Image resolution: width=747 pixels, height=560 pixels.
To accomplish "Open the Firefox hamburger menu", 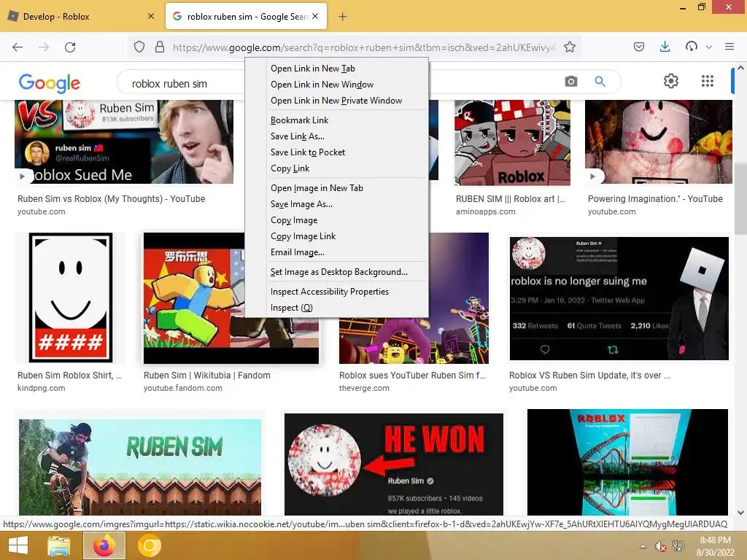I will point(729,47).
